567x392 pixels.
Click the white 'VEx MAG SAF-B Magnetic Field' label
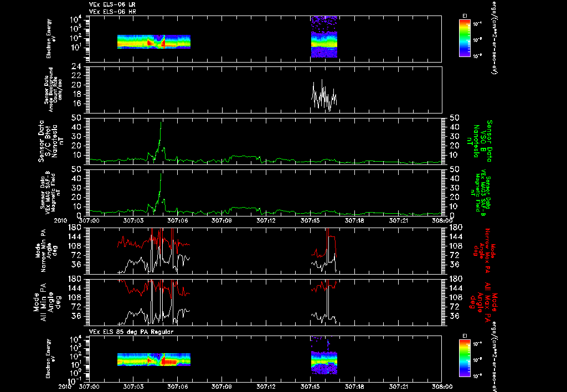(50, 192)
